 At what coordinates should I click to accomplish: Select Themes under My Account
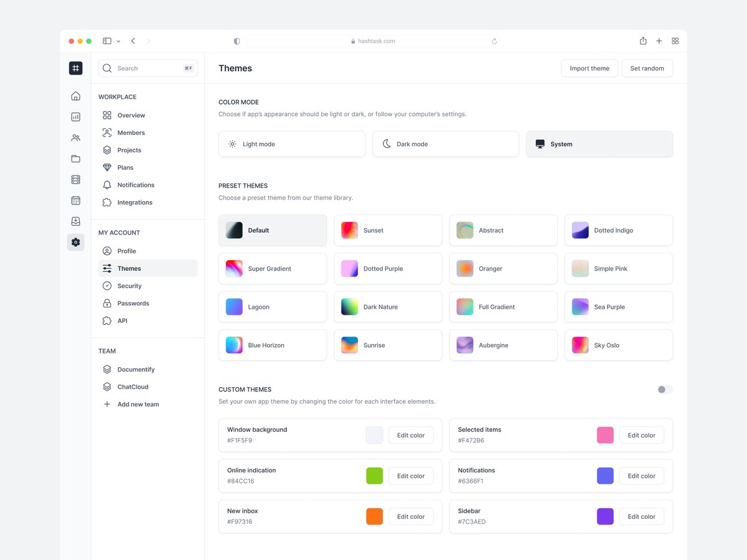click(x=148, y=268)
